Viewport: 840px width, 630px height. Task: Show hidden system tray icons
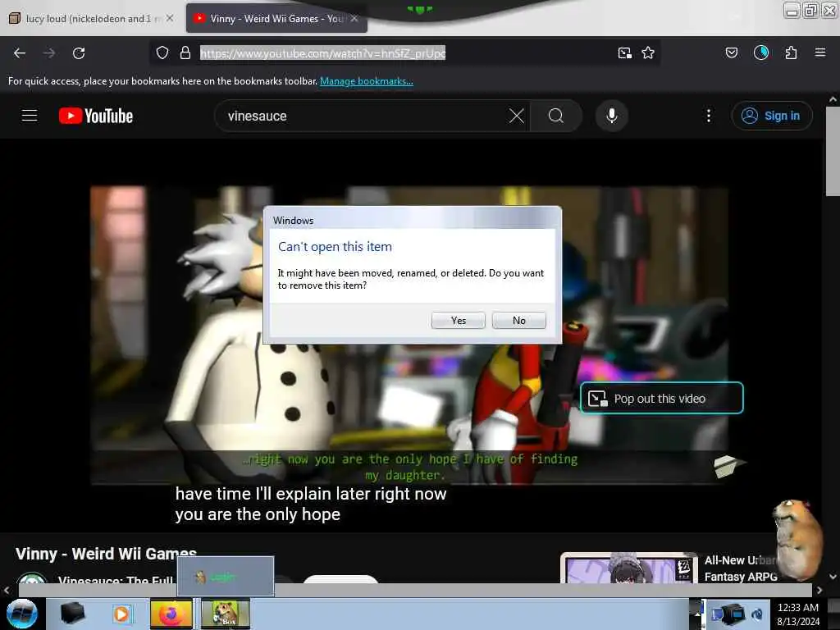coord(697,614)
